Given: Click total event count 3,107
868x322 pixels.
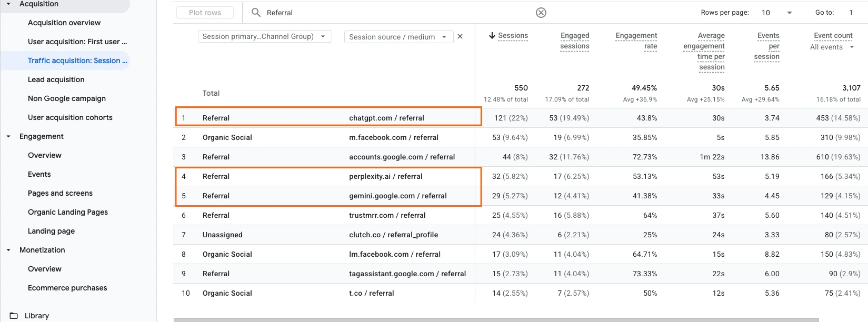Looking at the screenshot, I should tap(851, 88).
